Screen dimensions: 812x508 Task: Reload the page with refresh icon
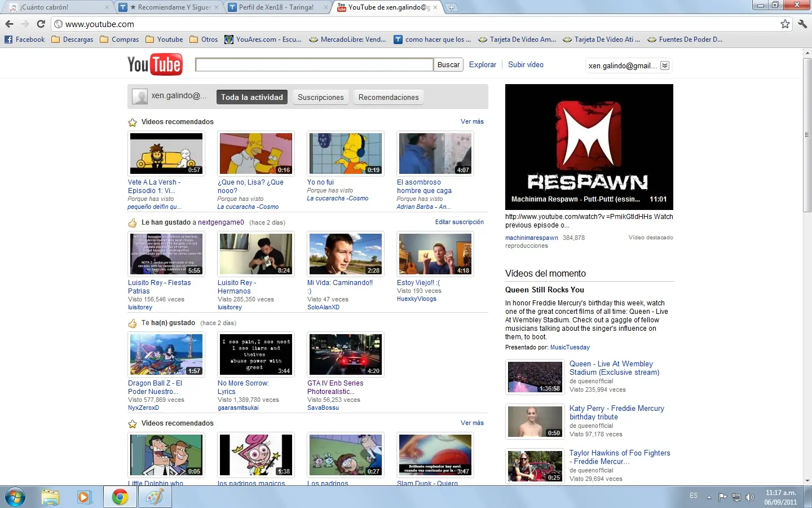[41, 24]
